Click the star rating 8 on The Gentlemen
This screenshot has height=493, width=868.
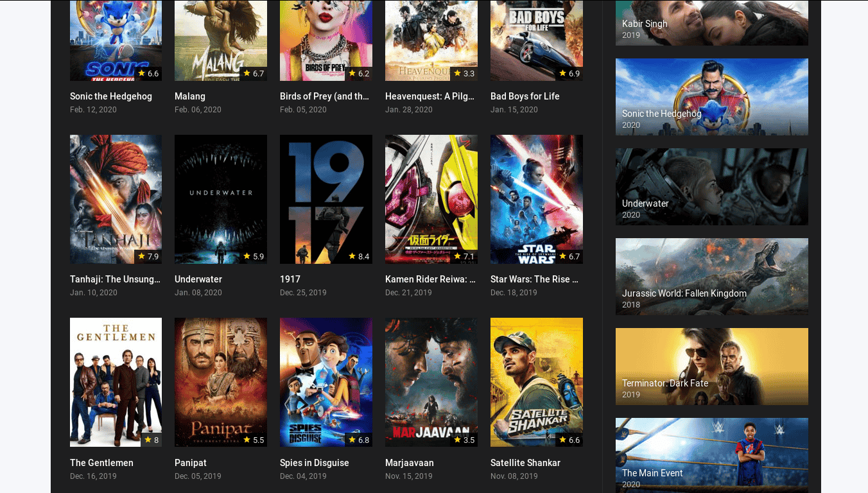[152, 440]
